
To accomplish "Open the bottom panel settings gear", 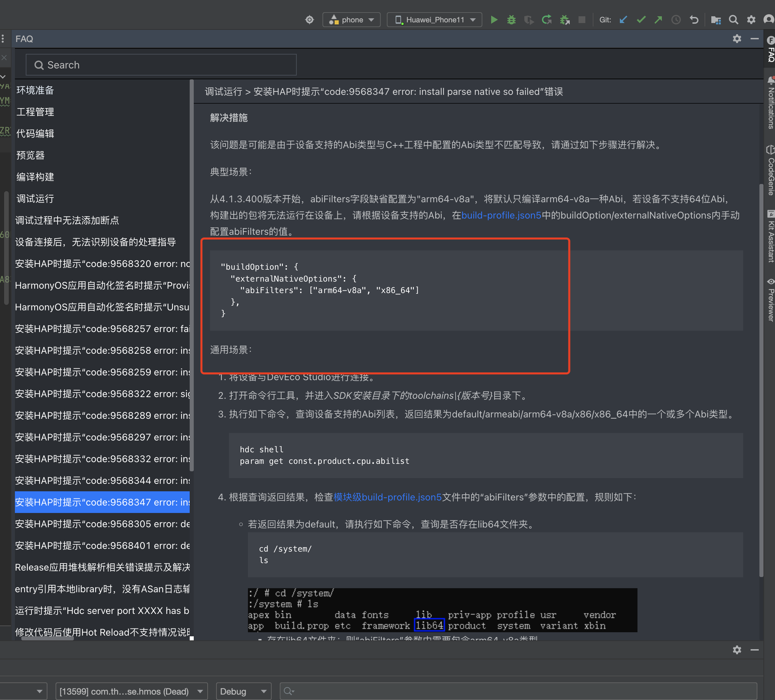I will [x=737, y=650].
